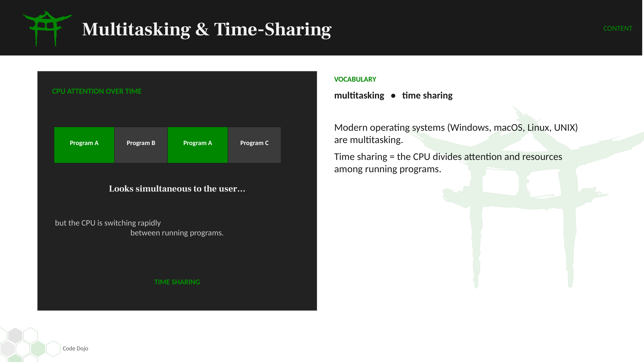Select the slide title Multitasking & Time-Sharing
Viewport: 644px width, 362px height.
pos(207,30)
